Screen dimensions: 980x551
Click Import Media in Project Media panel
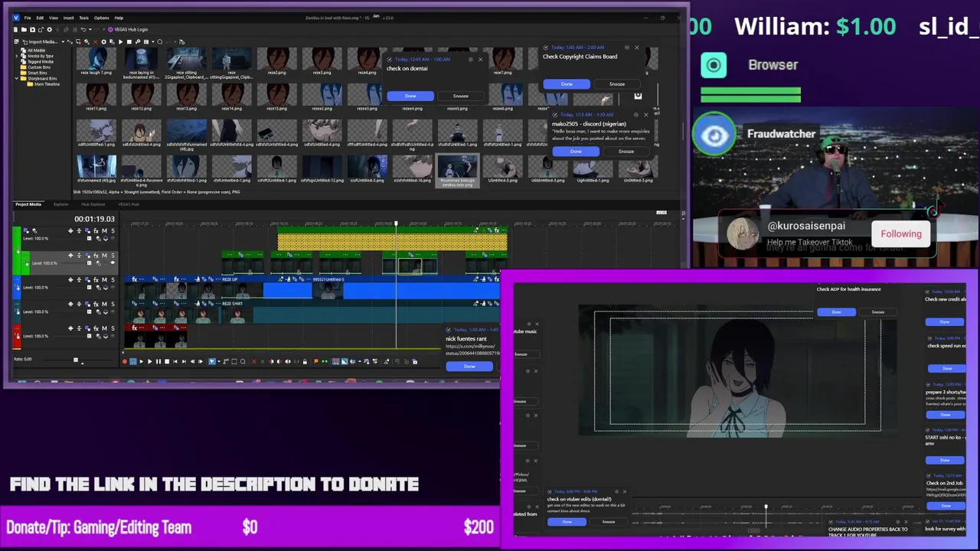click(x=41, y=41)
